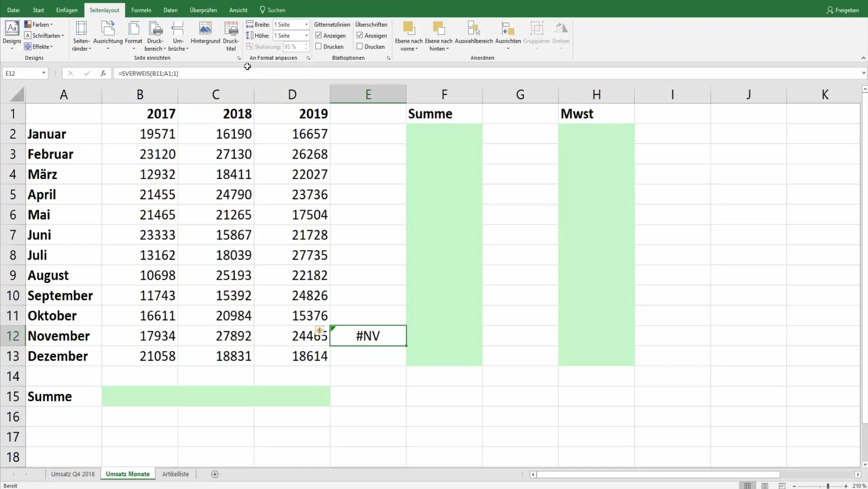The height and width of the screenshot is (489, 868).
Task: Open the Höhe height dropdown
Action: 306,35
